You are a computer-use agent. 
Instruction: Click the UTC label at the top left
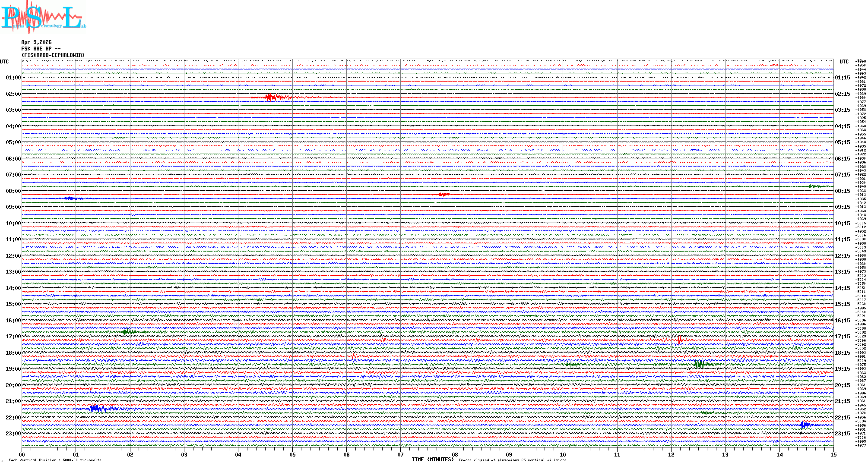pyautogui.click(x=4, y=62)
